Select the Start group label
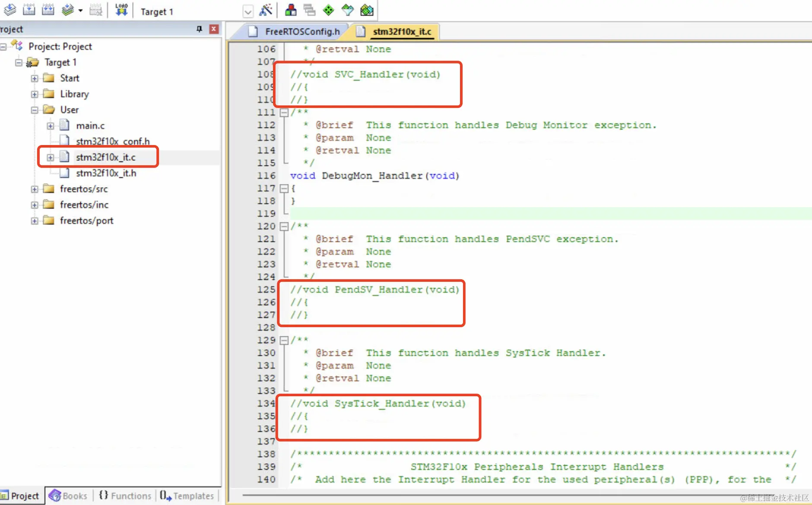812x505 pixels. coord(70,78)
